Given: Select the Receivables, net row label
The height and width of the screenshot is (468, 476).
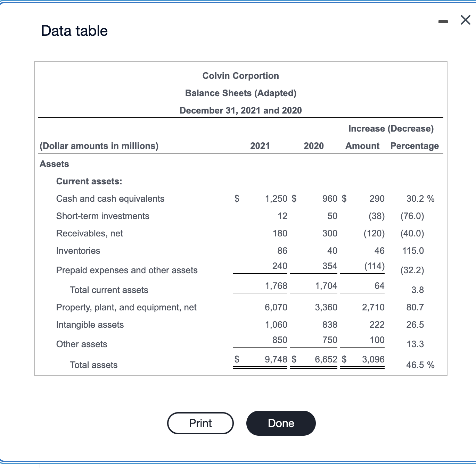Looking at the screenshot, I should point(89,233).
